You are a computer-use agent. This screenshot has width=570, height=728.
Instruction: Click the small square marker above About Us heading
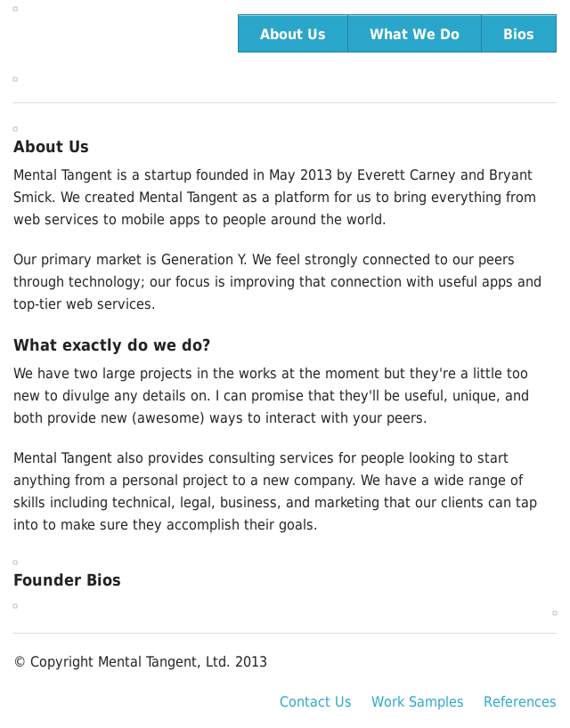pos(15,129)
